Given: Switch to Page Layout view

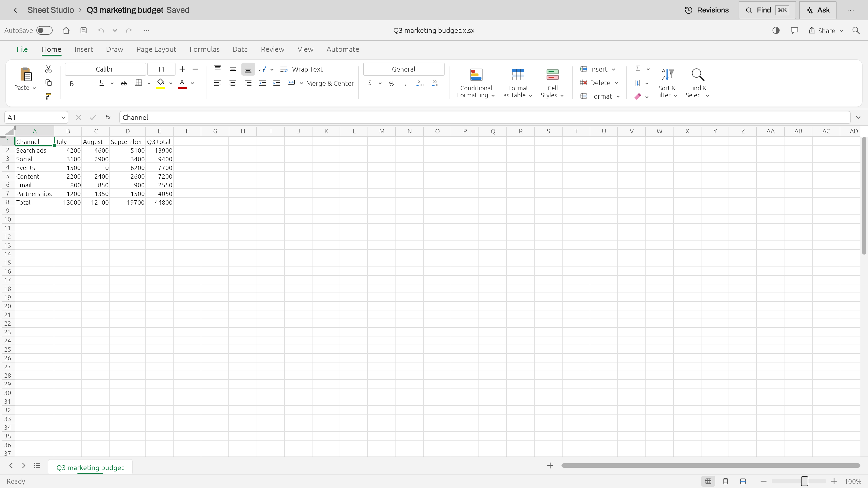Looking at the screenshot, I should tap(726, 481).
